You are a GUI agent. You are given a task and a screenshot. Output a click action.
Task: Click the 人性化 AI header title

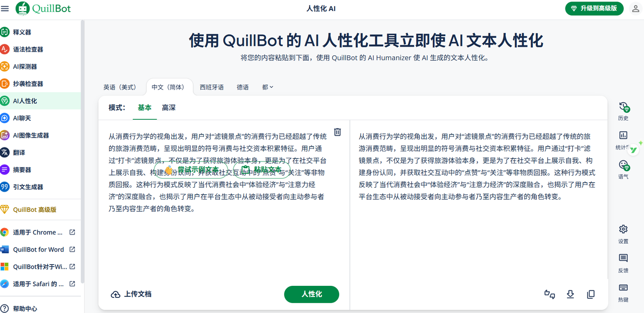321,9
